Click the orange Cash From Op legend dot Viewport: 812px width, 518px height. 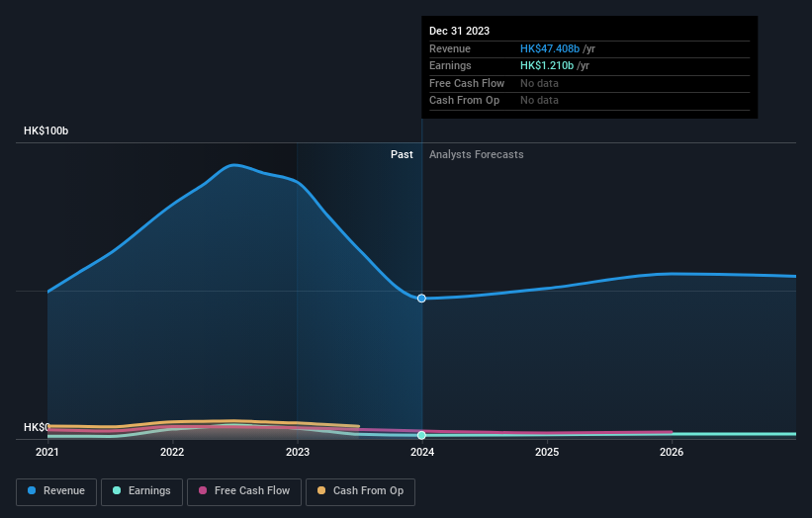coord(321,490)
